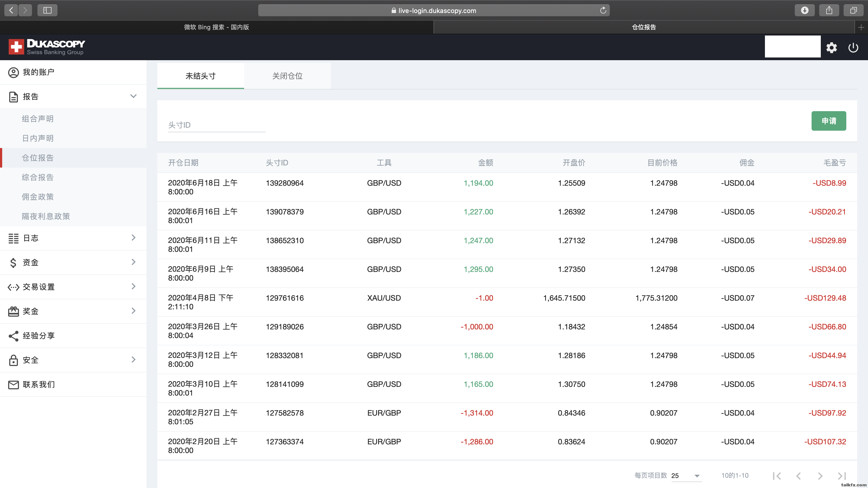Click the Dukascopy logo
868x488 pixels.
47,47
